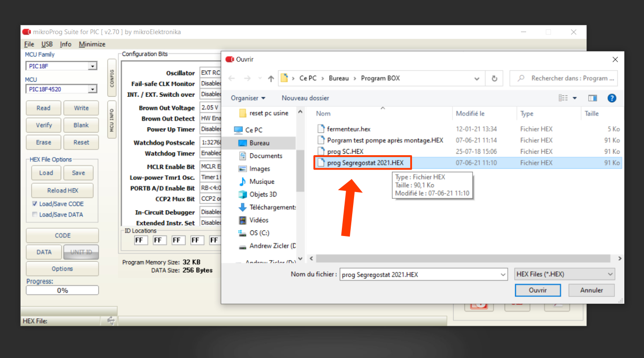Click Nouveau dossier
The image size is (644, 358).
click(x=305, y=98)
